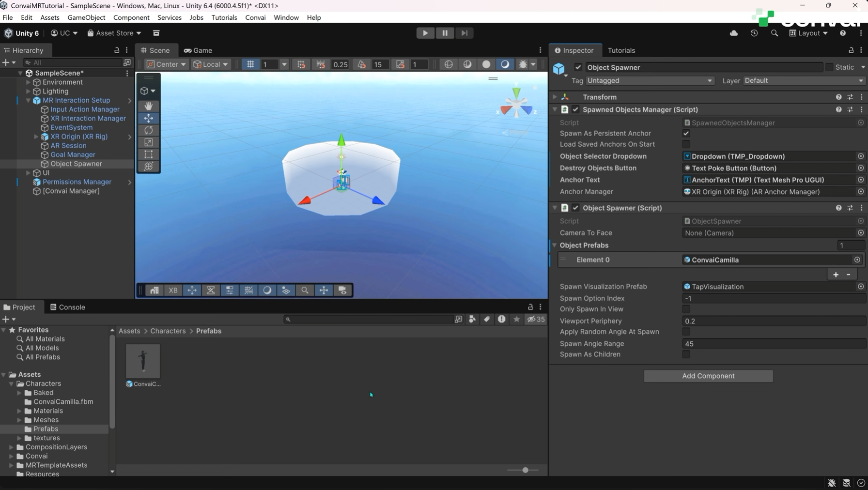Select [Convai Manager] in Hierarchy
The image size is (868, 490).
[71, 191]
